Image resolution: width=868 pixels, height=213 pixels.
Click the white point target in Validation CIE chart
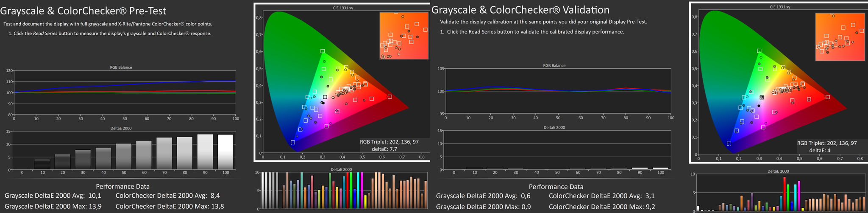click(762, 98)
